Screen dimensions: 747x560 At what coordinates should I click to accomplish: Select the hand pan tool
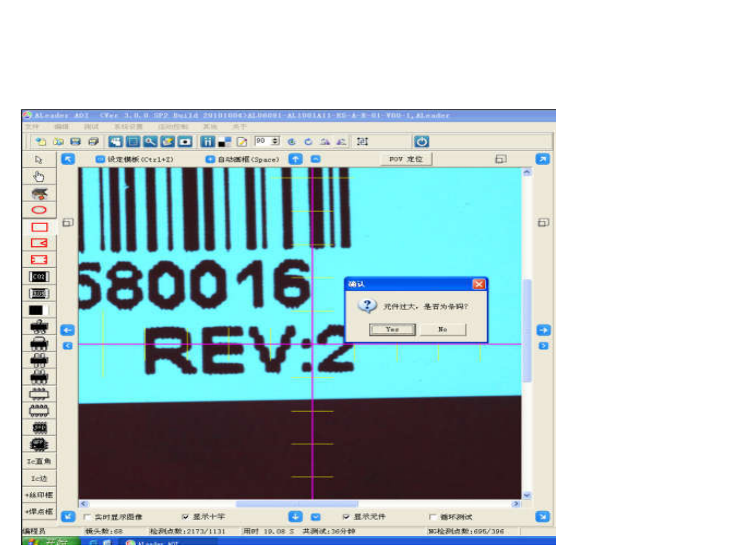point(39,177)
